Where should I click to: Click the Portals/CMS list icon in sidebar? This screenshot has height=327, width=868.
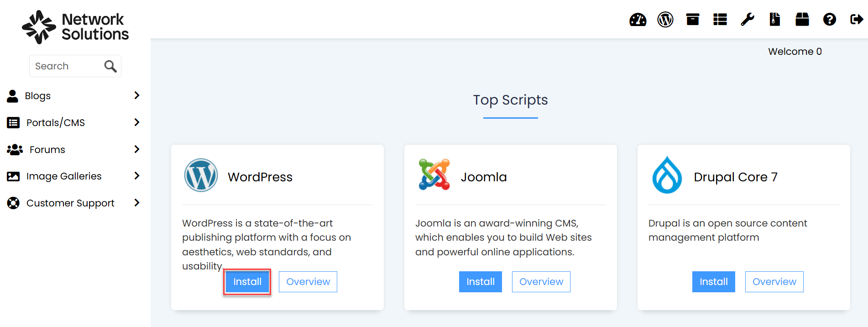(13, 123)
